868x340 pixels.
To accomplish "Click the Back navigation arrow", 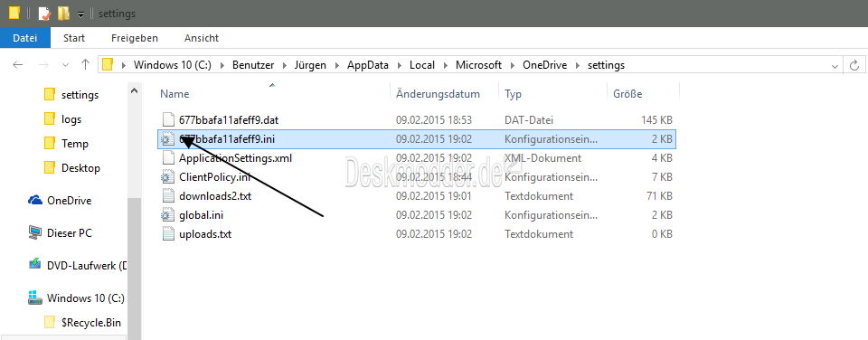I will pos(18,65).
